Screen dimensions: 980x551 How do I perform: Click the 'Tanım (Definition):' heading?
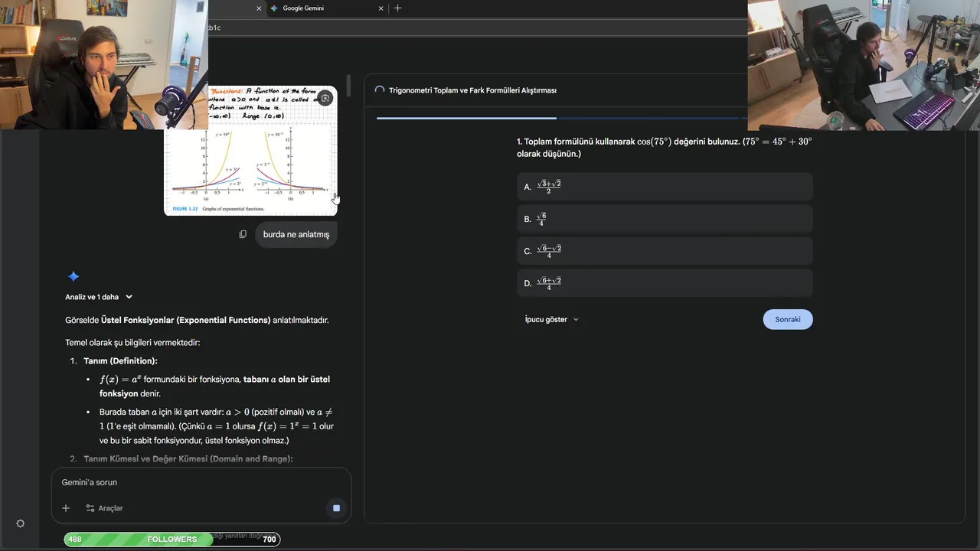click(120, 360)
